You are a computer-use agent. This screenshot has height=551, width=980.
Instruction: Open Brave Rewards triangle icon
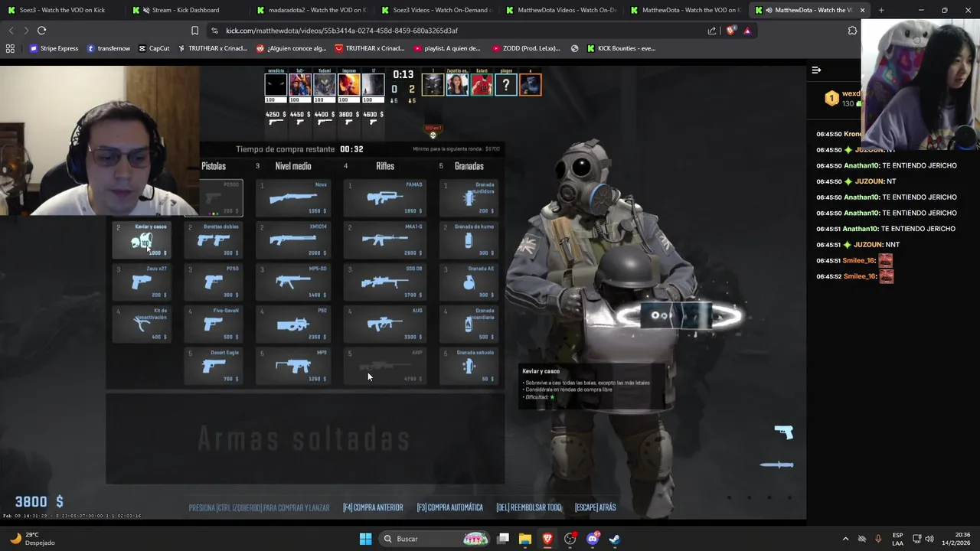point(747,31)
